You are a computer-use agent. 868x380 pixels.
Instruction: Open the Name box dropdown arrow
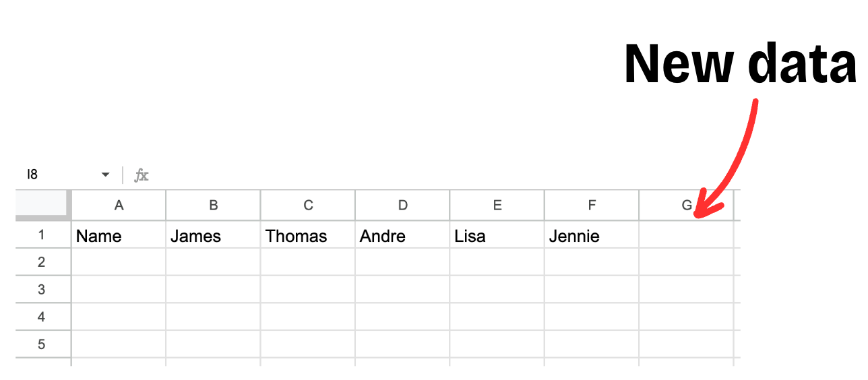(105, 175)
